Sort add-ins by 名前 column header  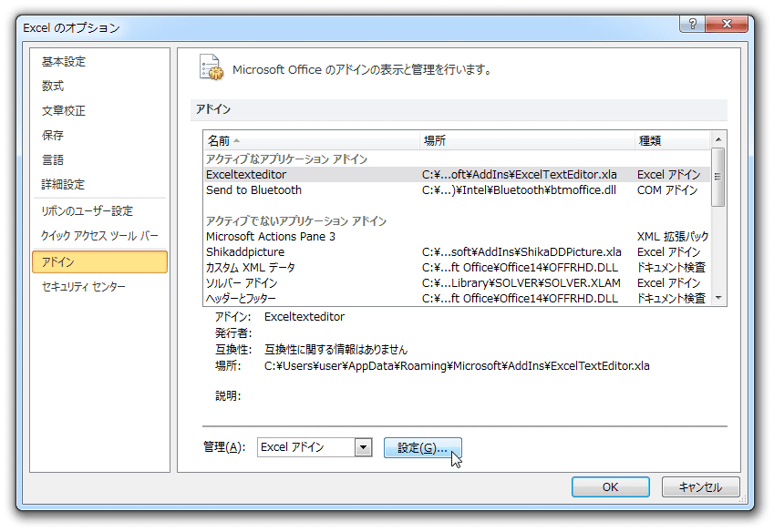(x=312, y=141)
